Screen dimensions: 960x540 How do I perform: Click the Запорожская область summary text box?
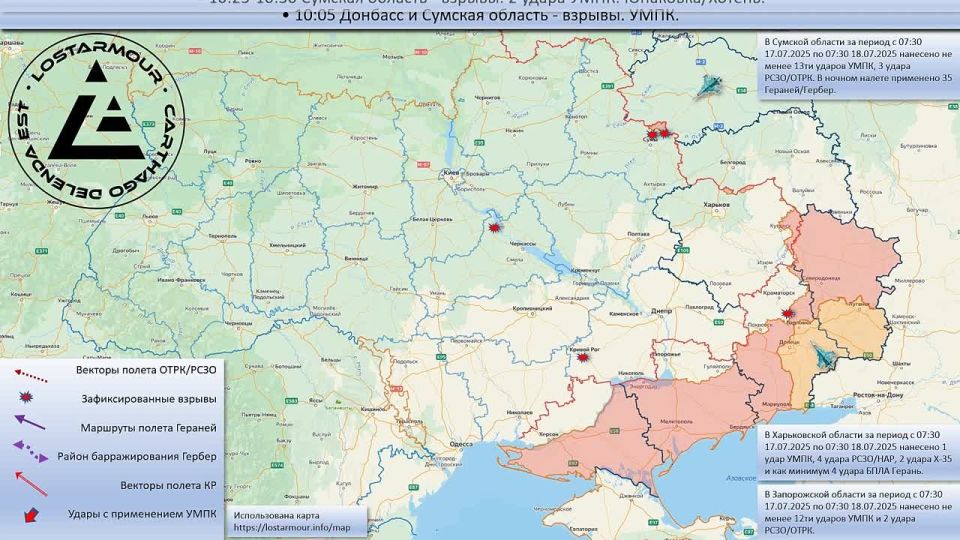pos(856,513)
